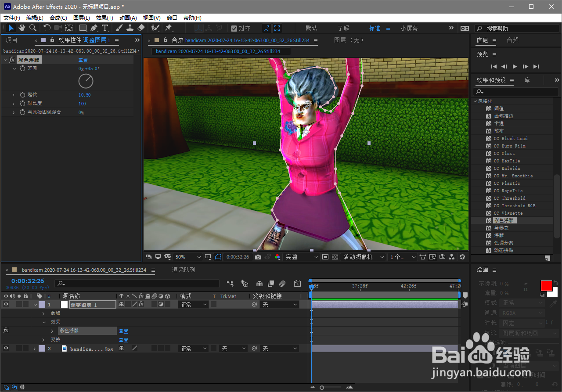Select the Rotation tool
Image resolution: width=562 pixels, height=392 pixels.
point(47,28)
